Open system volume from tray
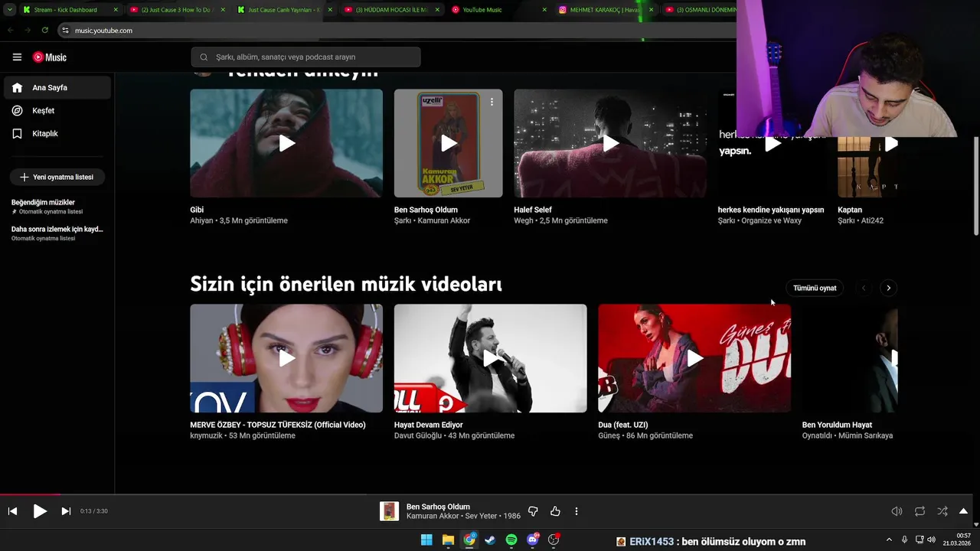The height and width of the screenshot is (551, 980). (932, 540)
